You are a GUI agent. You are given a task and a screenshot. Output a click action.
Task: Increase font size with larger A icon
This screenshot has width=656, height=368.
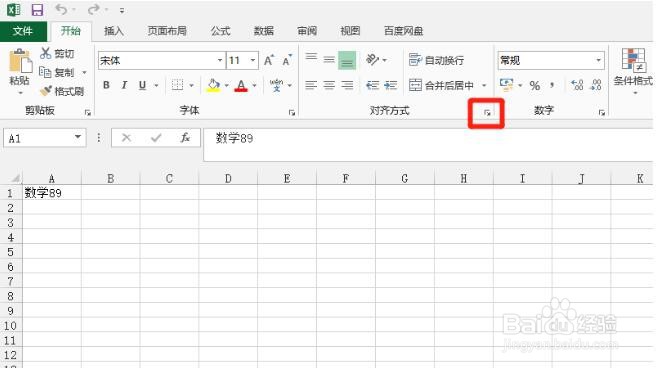coord(269,61)
